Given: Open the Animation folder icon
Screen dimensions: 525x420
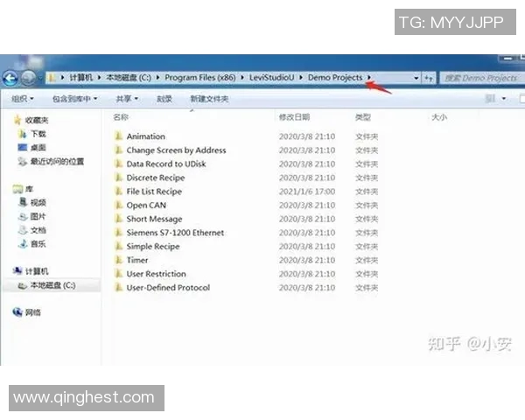Looking at the screenshot, I should [x=118, y=136].
